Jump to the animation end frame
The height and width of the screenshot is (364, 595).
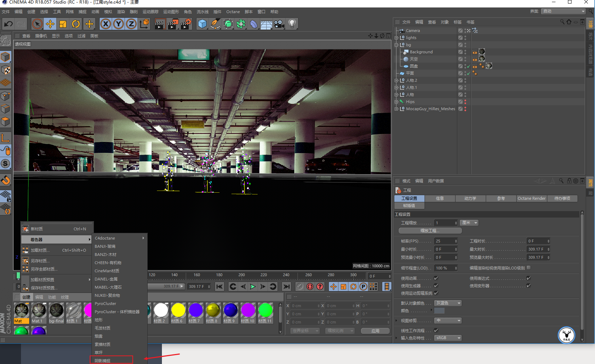click(286, 287)
